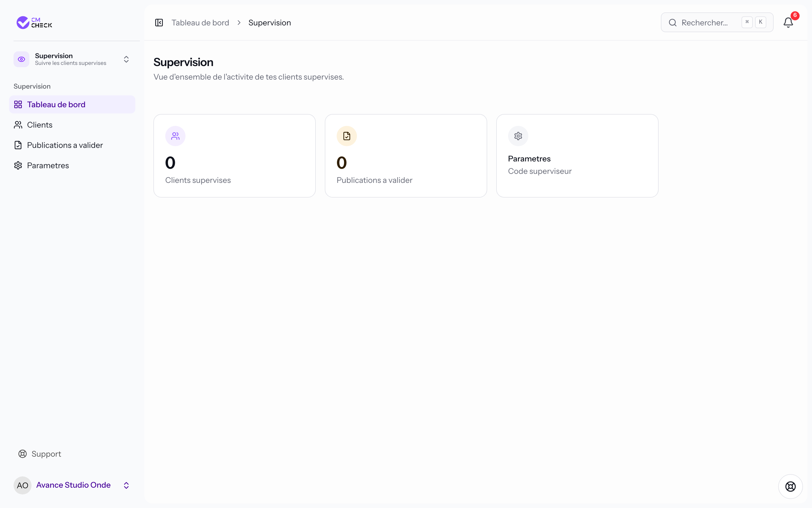
Task: Open the Clients supervises card
Action: point(235,156)
